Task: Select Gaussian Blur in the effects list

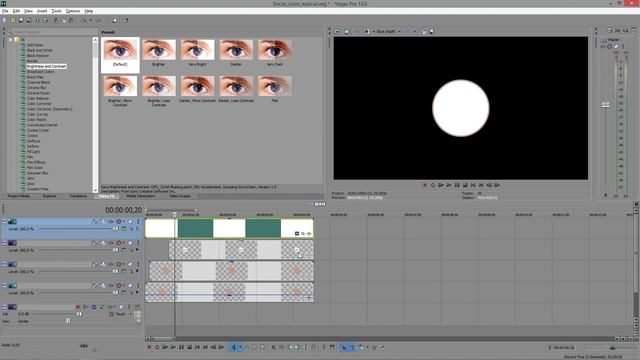Action: [38, 173]
